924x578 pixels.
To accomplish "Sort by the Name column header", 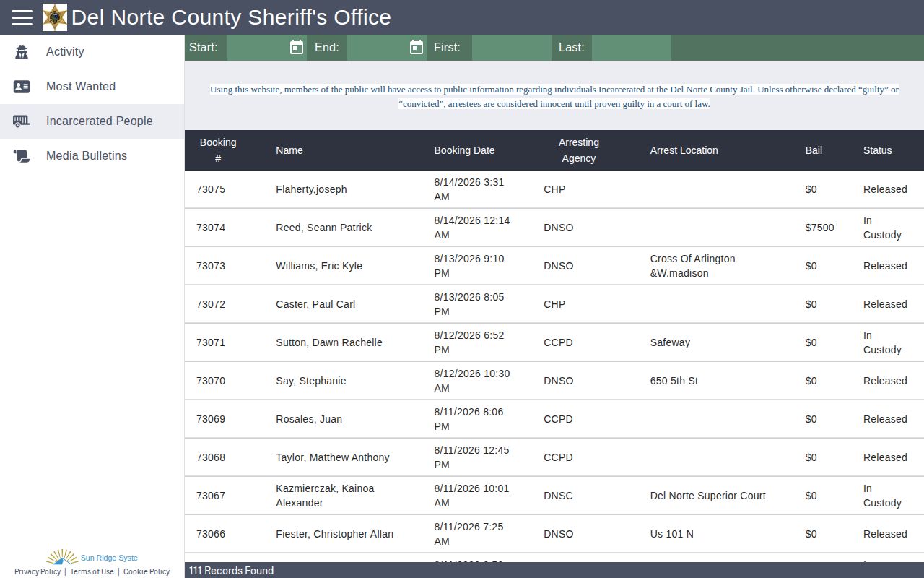I will [289, 150].
